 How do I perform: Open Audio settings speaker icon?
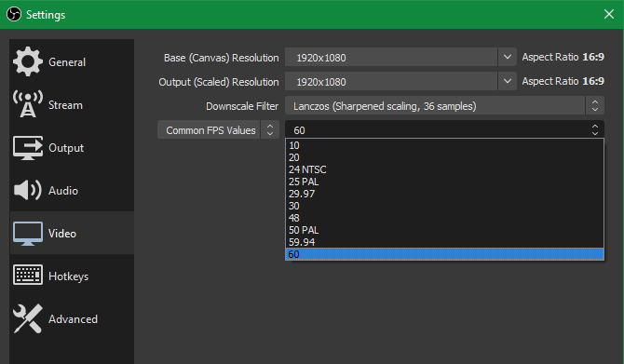click(x=27, y=190)
